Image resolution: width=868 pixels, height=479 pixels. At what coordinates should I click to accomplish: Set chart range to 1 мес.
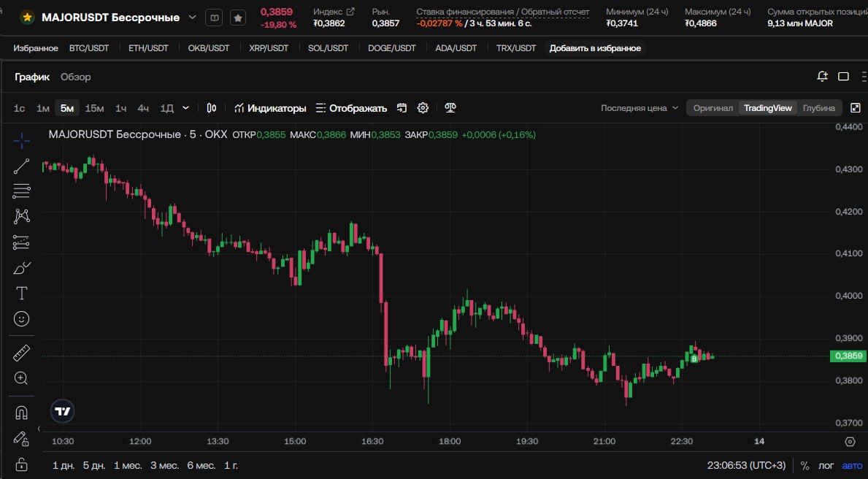(x=128, y=466)
